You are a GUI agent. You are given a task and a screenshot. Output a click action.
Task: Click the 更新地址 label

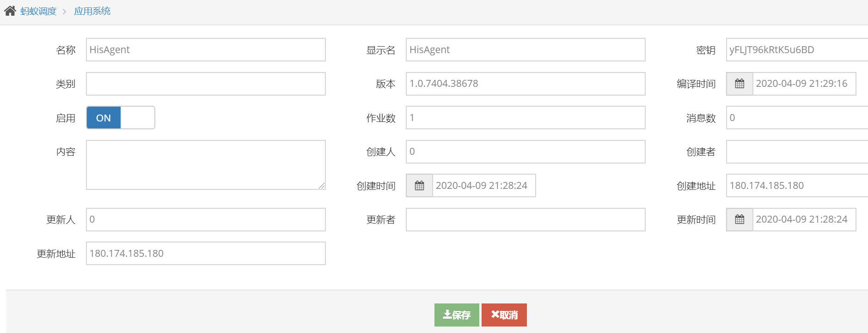[x=56, y=254]
